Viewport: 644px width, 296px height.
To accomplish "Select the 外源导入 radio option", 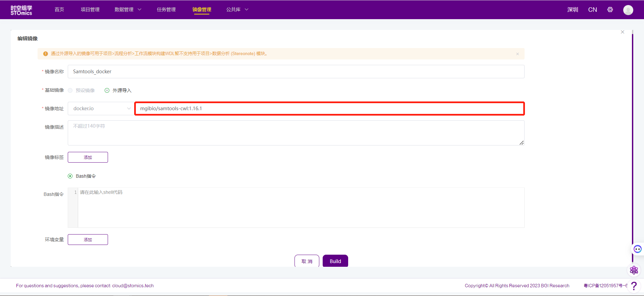I will tap(107, 90).
